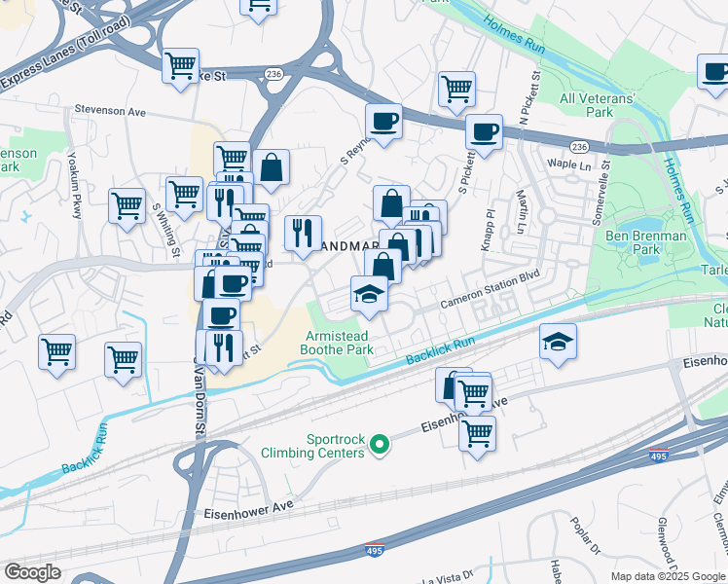Click the grocery cart marker below Eisenhower Ave label
This screenshot has width=728, height=584.
click(477, 436)
